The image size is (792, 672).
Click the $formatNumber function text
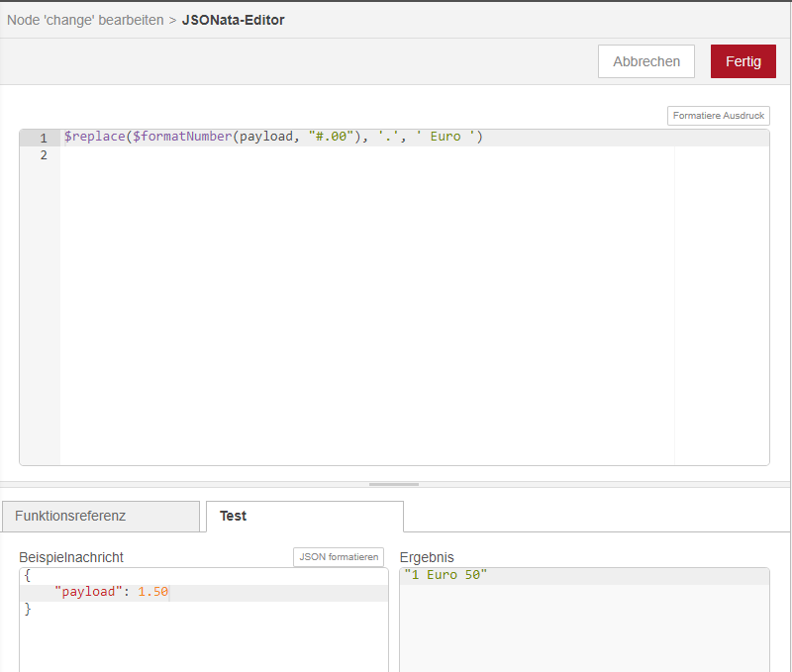182,137
